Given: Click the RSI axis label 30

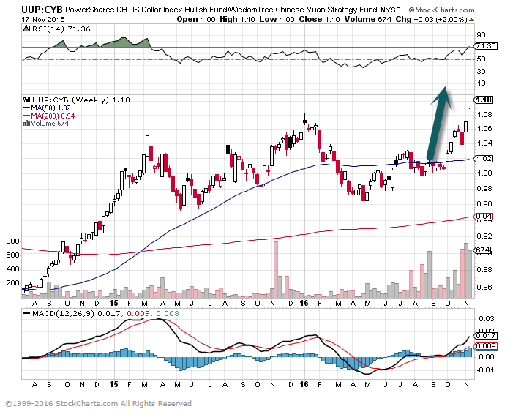Looking at the screenshot, I should click(481, 71).
